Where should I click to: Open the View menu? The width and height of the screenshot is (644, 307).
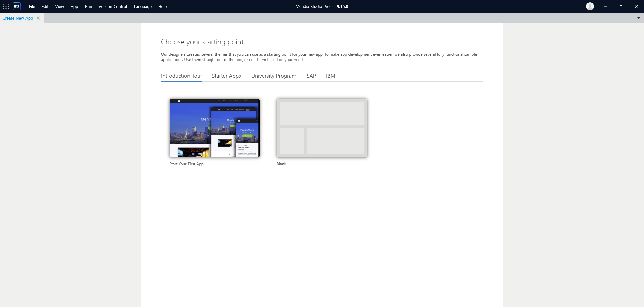[60, 6]
